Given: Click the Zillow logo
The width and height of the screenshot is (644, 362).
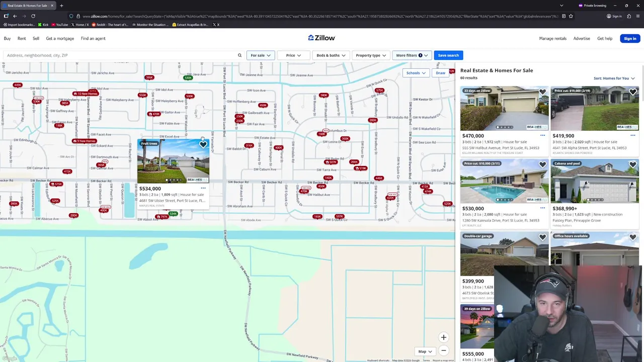Looking at the screenshot, I should (321, 38).
